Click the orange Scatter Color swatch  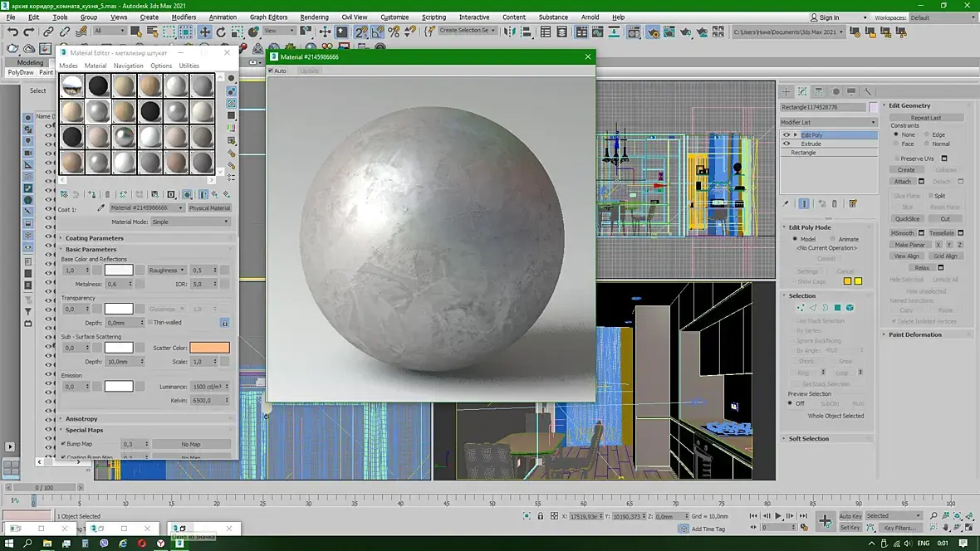pos(209,348)
